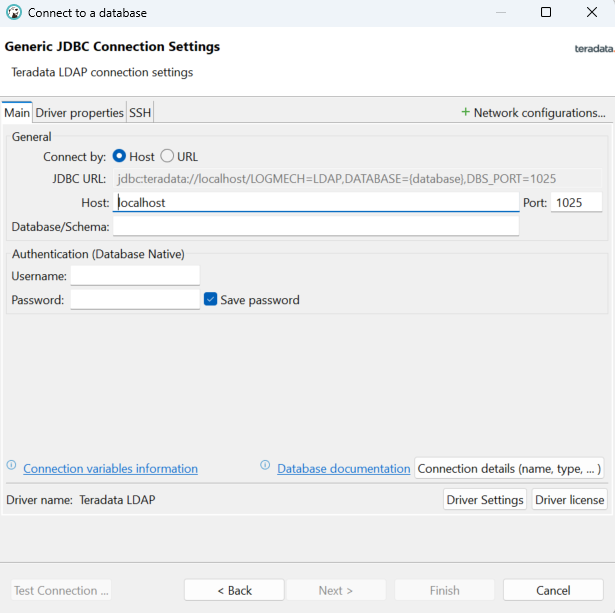Click info icon beside Connection variables information
The width and height of the screenshot is (615, 613).
pos(11,465)
